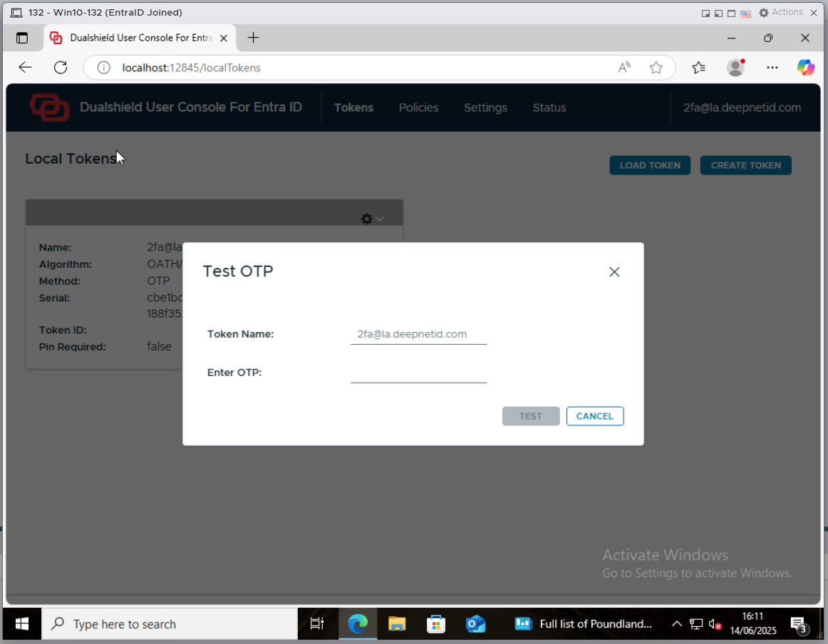This screenshot has height=644, width=828.
Task: Open Edge Settings and more menu
Action: pos(772,68)
